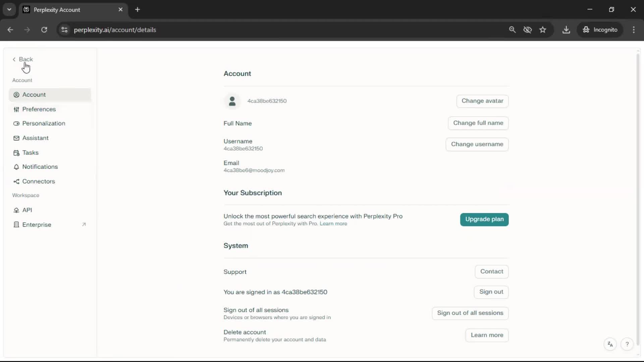Open Preferences in the sidebar

point(39,109)
